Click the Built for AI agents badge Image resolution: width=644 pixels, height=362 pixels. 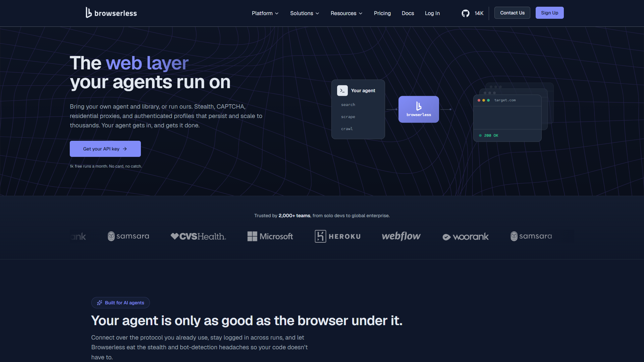120,303
